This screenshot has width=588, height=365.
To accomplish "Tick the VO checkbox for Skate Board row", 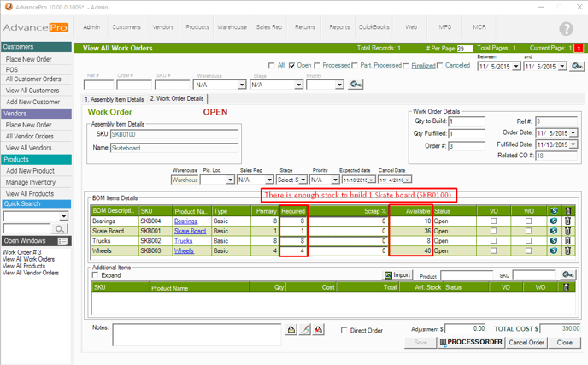I will [x=493, y=231].
